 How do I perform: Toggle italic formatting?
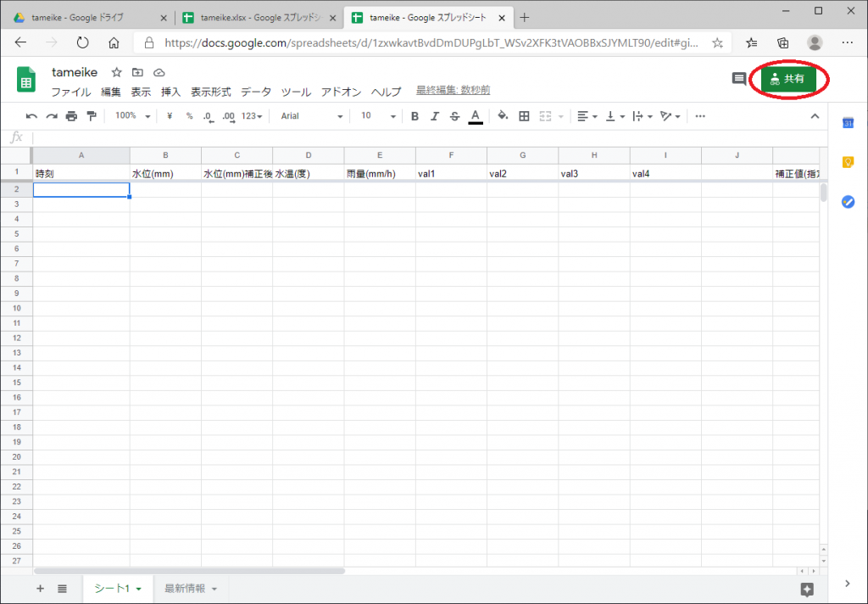(x=435, y=116)
